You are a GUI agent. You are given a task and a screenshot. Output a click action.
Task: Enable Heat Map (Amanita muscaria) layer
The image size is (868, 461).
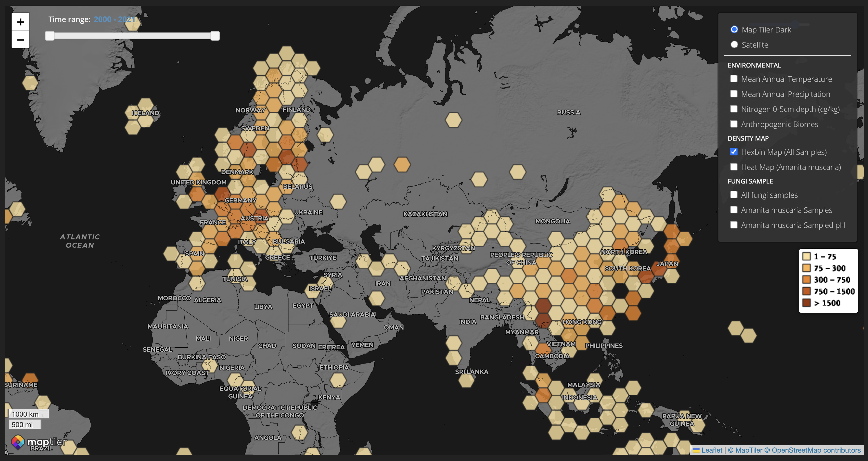click(x=733, y=167)
